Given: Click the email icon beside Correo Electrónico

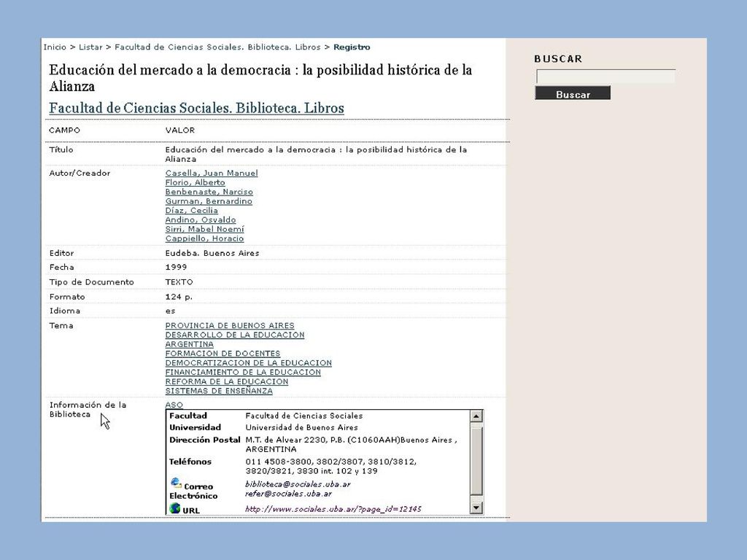Looking at the screenshot, I should point(176,483).
